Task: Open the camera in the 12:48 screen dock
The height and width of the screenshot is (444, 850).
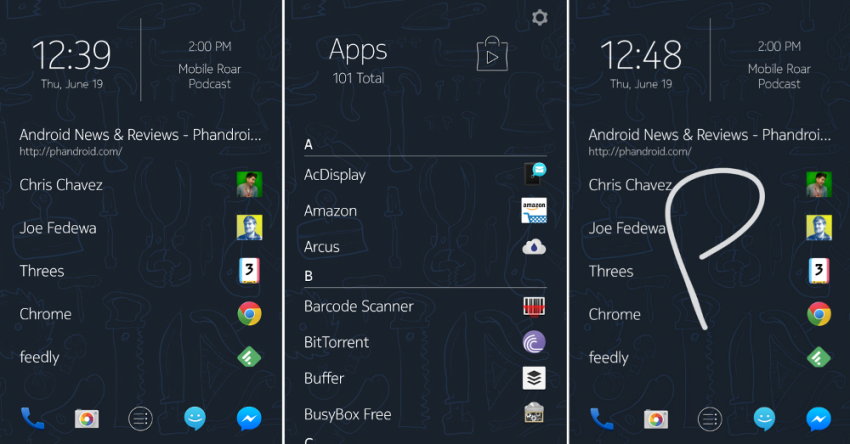Action: coord(656,418)
